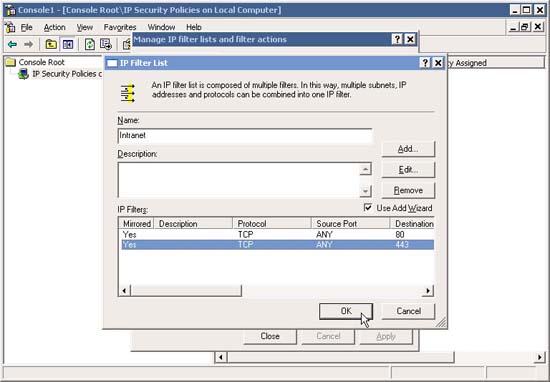
Task: Click Cancel in IP Filter List dialog
Action: tap(408, 311)
